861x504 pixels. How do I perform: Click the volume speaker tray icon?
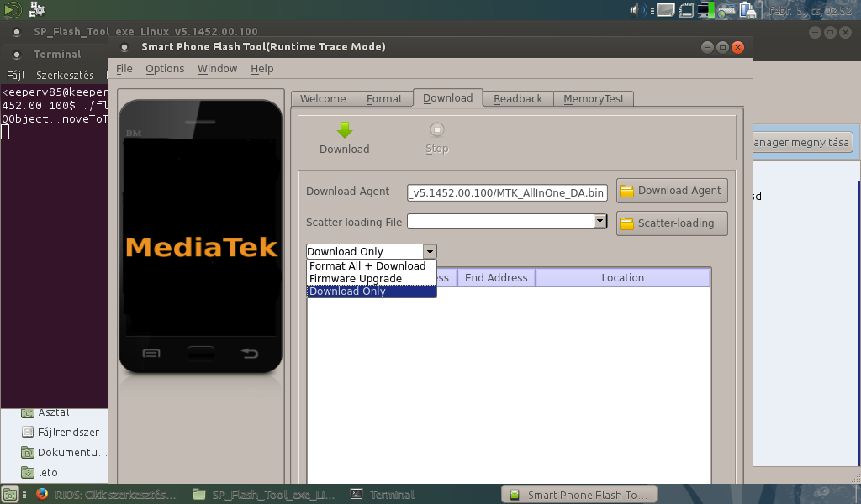[x=637, y=10]
